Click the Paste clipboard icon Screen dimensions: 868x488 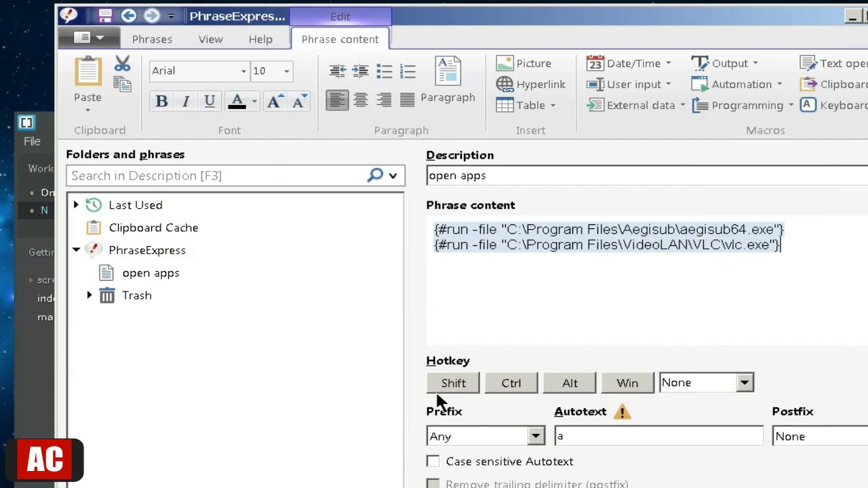click(x=87, y=72)
